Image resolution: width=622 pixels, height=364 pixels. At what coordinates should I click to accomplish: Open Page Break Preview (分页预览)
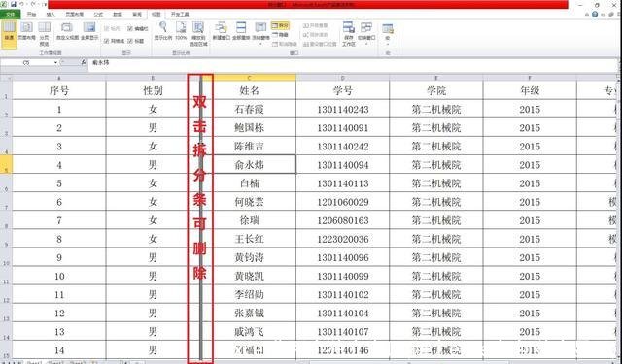[44, 34]
